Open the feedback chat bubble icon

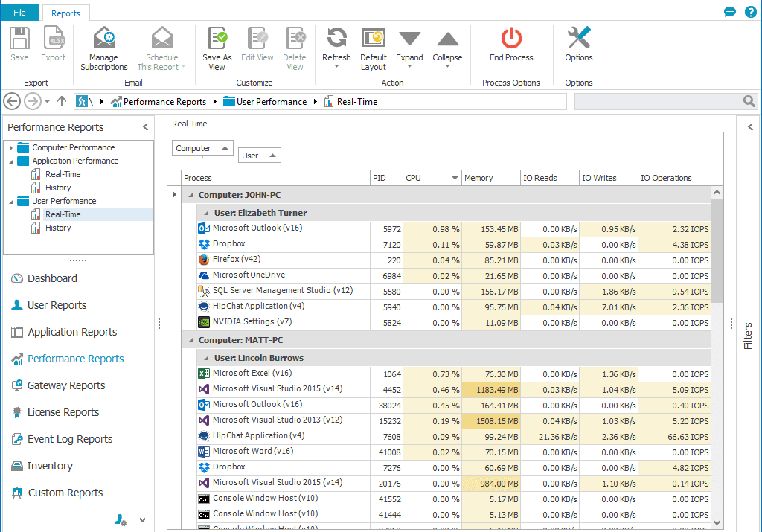[729, 12]
